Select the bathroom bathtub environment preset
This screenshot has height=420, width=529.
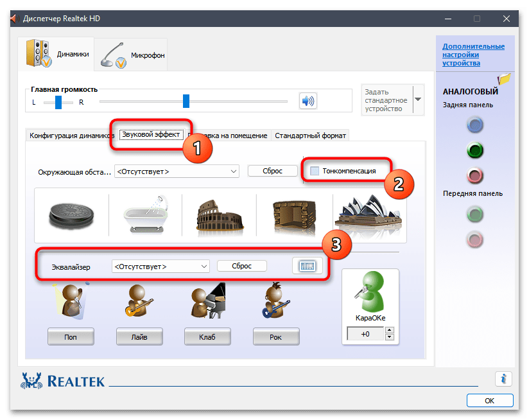[145, 214]
